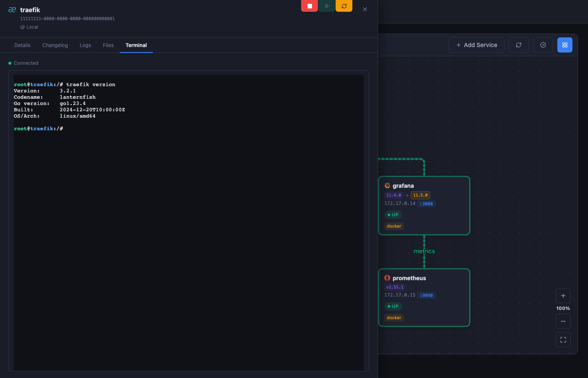Select the Terminal tab
This screenshot has height=378, width=588.
[x=136, y=45]
